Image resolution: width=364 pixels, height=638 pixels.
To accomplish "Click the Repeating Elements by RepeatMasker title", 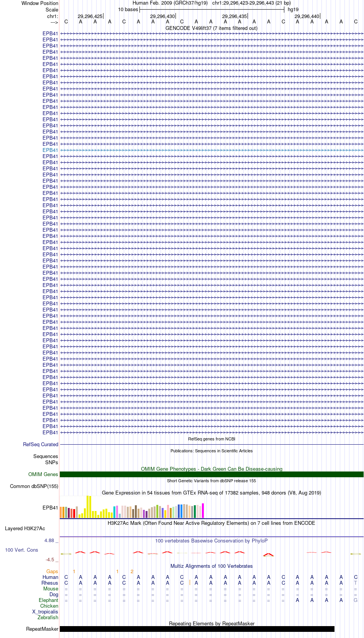I will [x=212, y=623].
